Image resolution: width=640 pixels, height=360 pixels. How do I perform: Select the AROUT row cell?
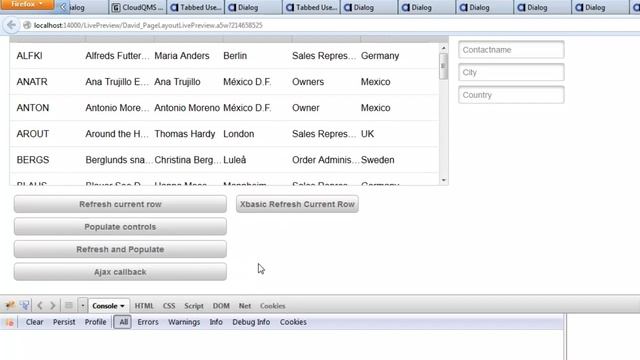tap(33, 134)
